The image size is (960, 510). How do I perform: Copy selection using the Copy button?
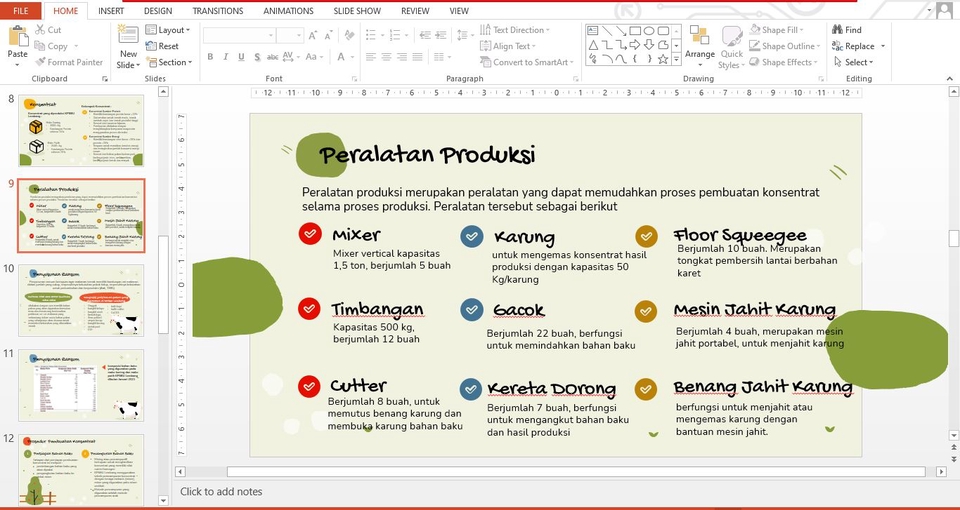(51, 46)
